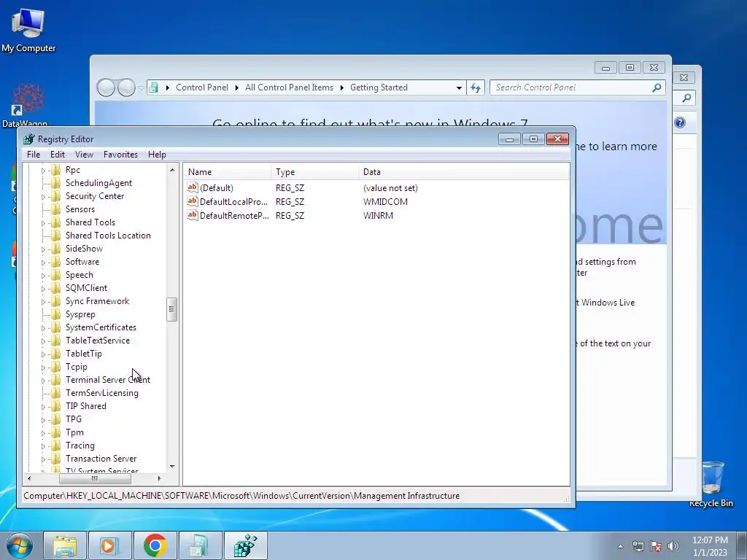Viewport: 747px width, 560px height.
Task: Click the tree horizontal scroll right arrow
Action: pyautogui.click(x=159, y=478)
